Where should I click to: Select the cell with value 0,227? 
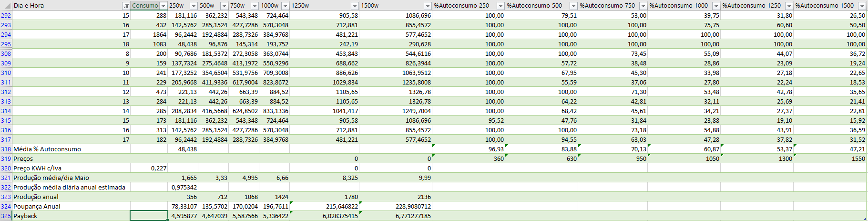pos(149,168)
